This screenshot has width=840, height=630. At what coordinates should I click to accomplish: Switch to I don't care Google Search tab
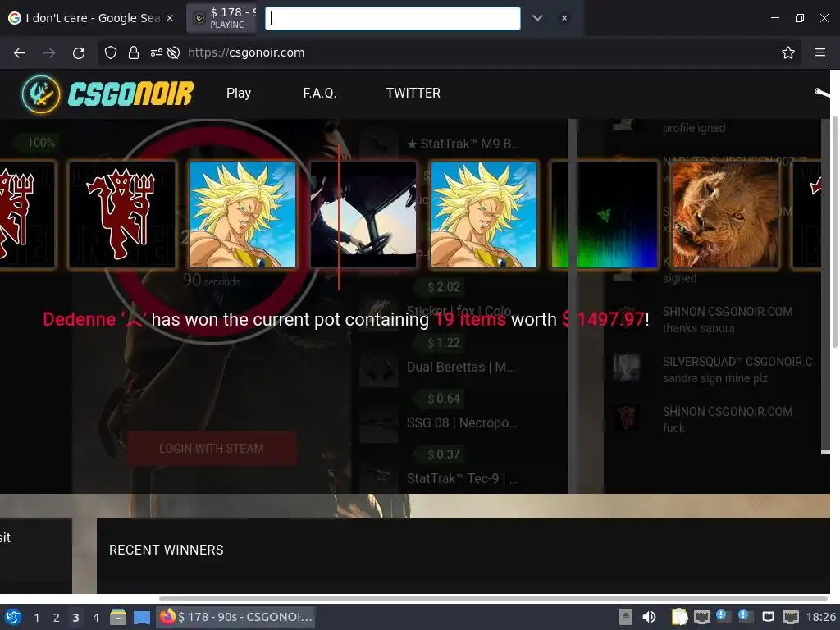coord(90,18)
